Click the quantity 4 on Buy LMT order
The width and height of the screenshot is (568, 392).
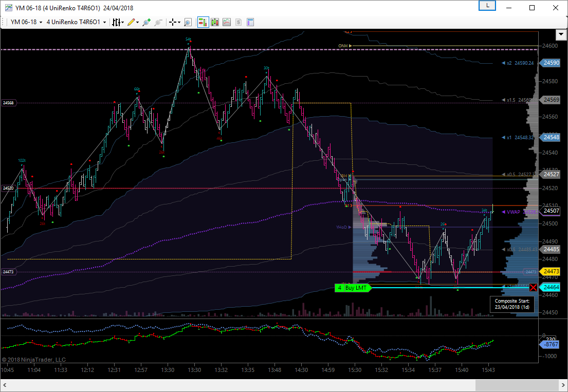pos(339,288)
